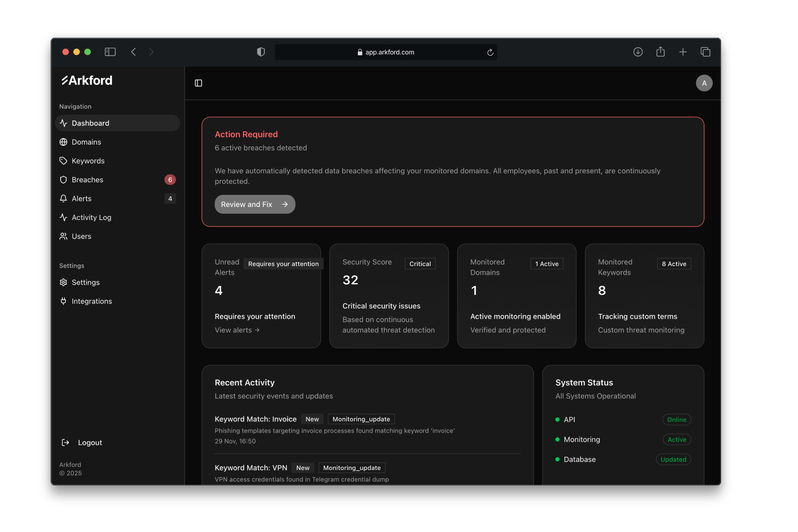Toggle the sidebar with the collapse icon
This screenshot has height=532, width=798.
click(198, 83)
